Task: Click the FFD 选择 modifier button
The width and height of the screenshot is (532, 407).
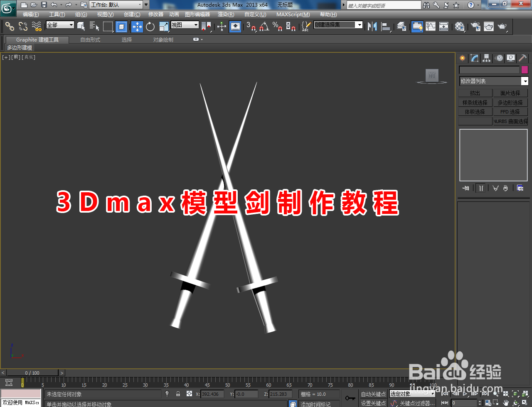Action: 510,112
